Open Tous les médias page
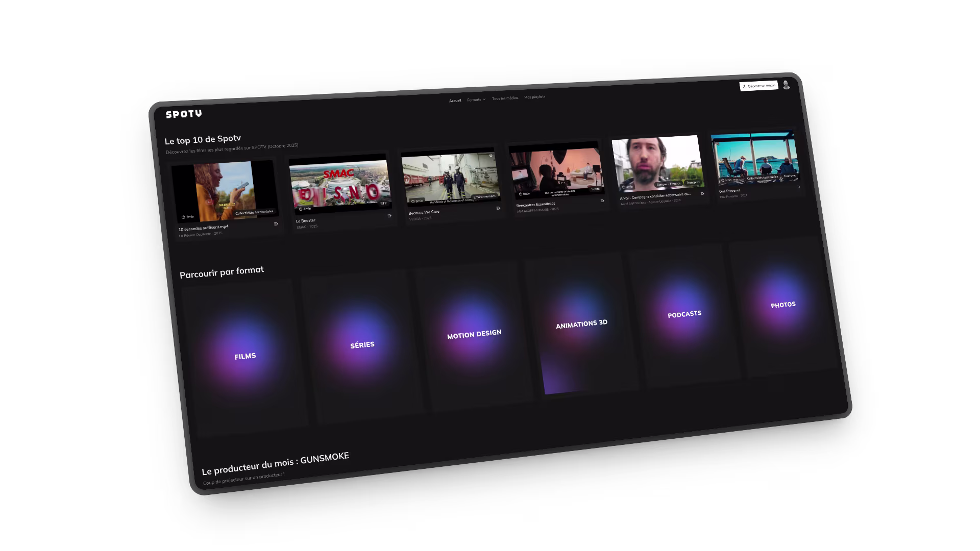Screen dimensions: 980x551 coord(505,98)
